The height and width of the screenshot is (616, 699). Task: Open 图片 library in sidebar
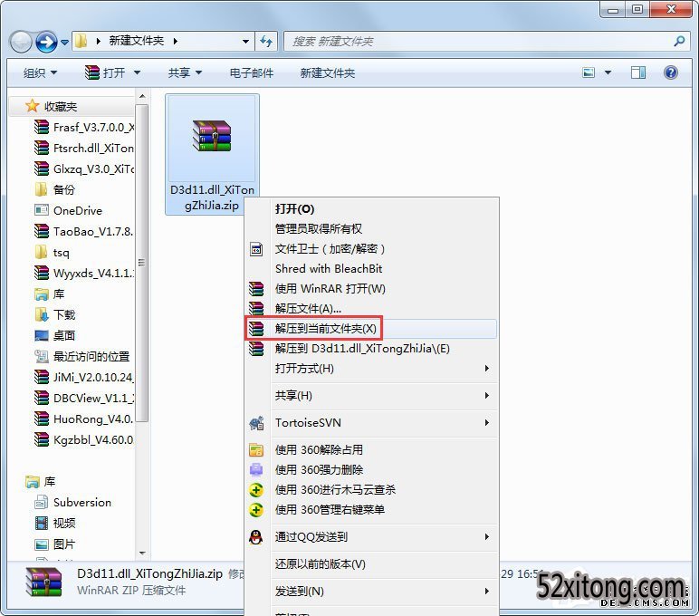[x=55, y=544]
